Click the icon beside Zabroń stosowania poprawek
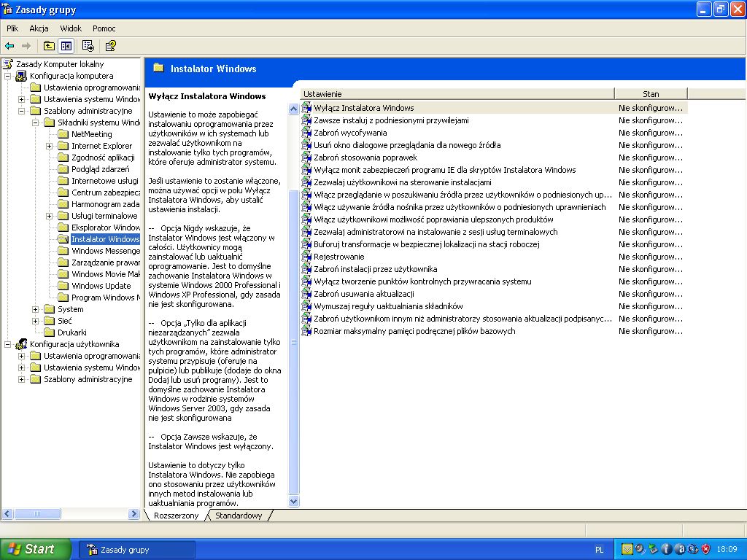Viewport: 747px width, 560px height. tap(306, 157)
